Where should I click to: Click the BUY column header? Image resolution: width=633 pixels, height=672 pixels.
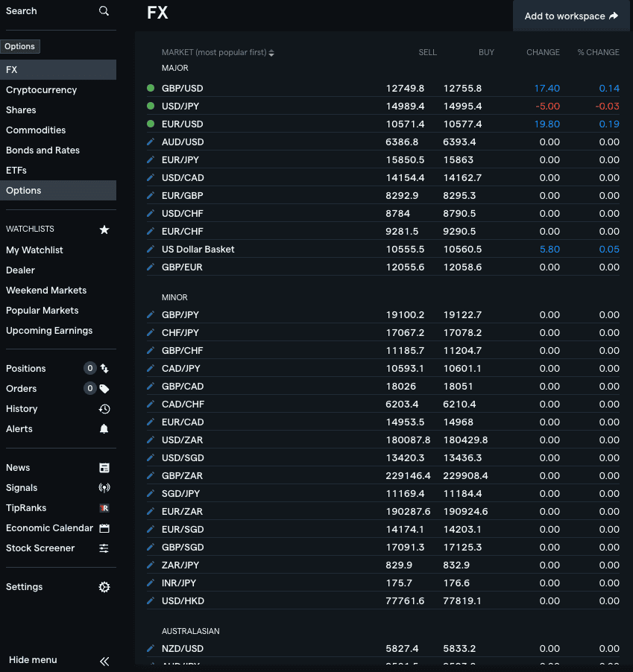486,52
